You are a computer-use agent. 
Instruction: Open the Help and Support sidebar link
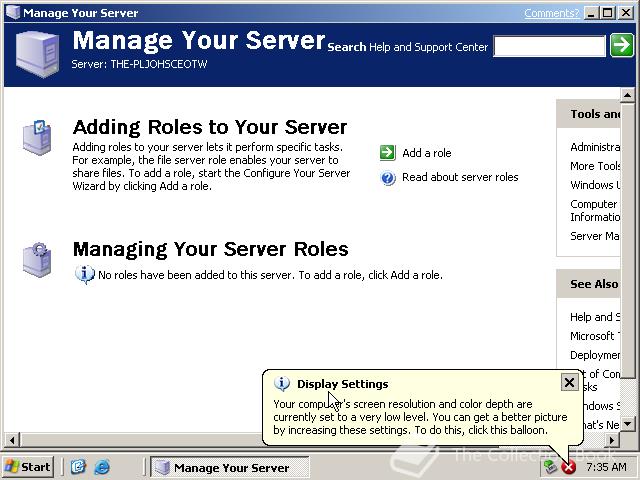(x=595, y=317)
